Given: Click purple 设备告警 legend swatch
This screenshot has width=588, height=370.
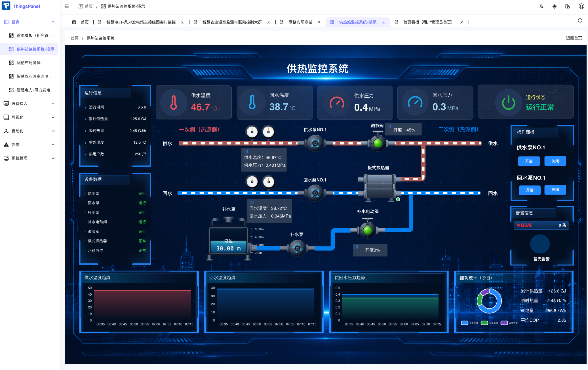Looking at the screenshot, I should point(504,323).
